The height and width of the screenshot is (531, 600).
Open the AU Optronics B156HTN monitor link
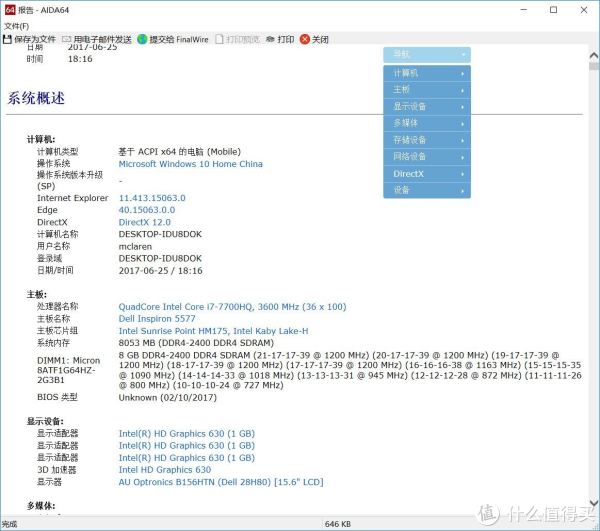[x=221, y=482]
